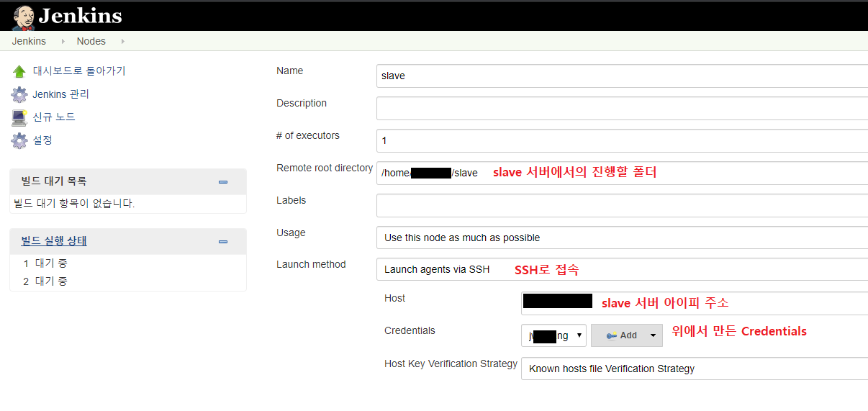Image resolution: width=868 pixels, height=411 pixels.
Task: Focus the Host input field
Action: pyautogui.click(x=695, y=303)
